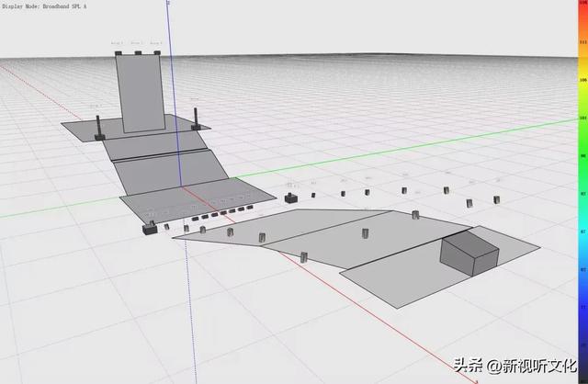Select the middle loudspeaker above the tall backdrop panel
Viewport: 588px width, 384px height.
click(x=138, y=53)
